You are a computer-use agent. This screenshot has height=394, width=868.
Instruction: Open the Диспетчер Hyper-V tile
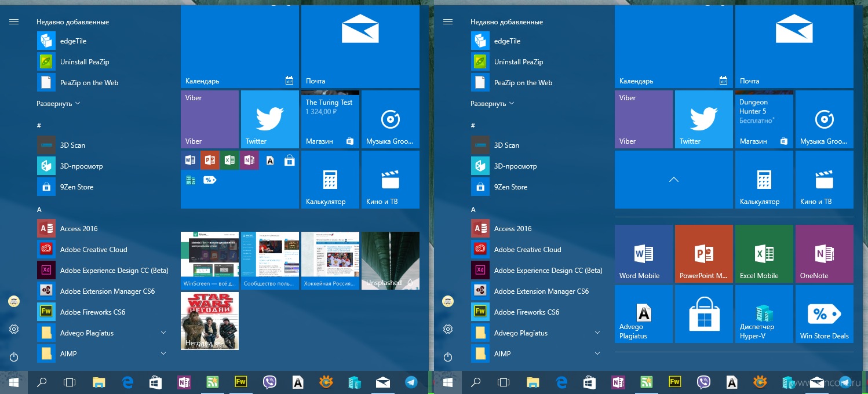764,314
